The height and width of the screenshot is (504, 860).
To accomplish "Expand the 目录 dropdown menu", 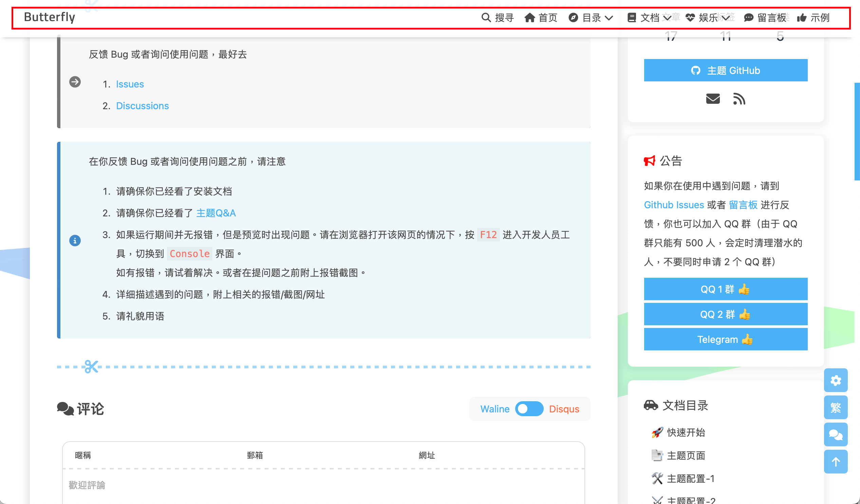I will point(609,18).
